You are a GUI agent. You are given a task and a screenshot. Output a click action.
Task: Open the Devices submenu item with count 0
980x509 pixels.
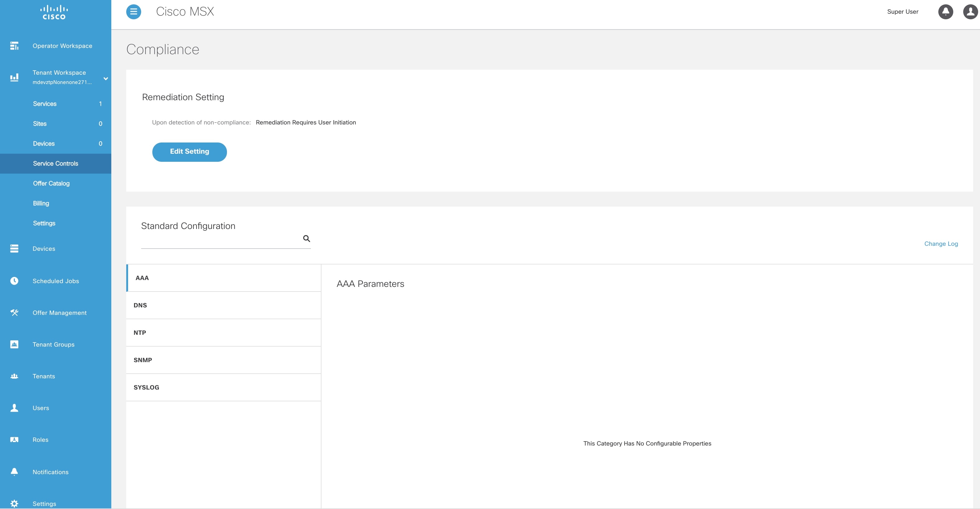pyautogui.click(x=56, y=143)
